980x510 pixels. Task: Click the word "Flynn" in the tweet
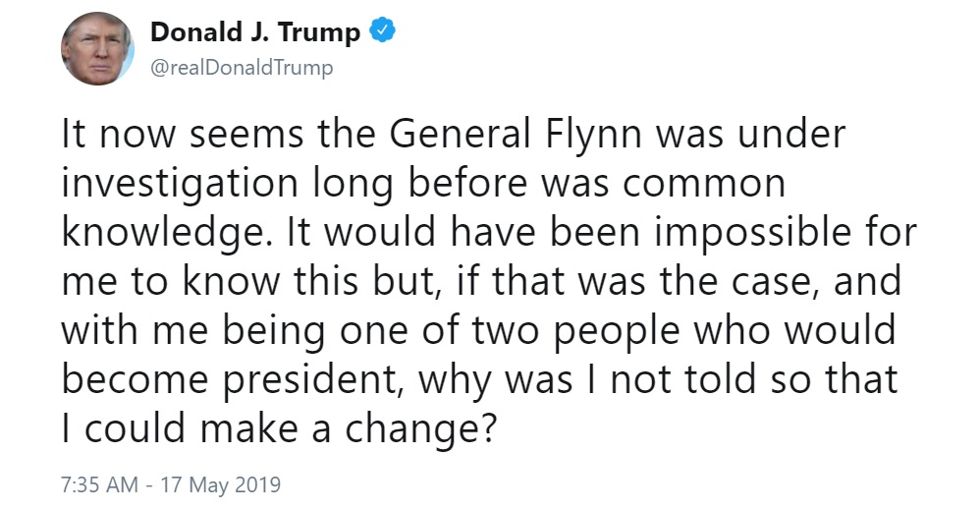[x=594, y=136]
